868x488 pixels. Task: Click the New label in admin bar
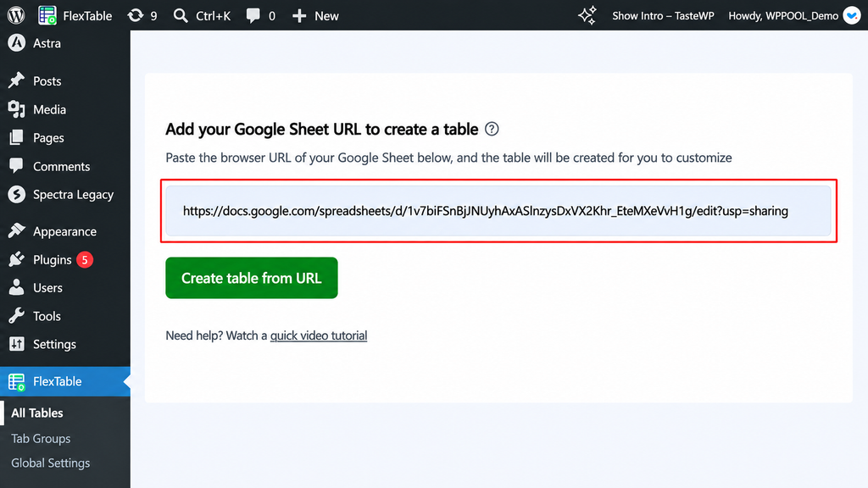pyautogui.click(x=326, y=15)
